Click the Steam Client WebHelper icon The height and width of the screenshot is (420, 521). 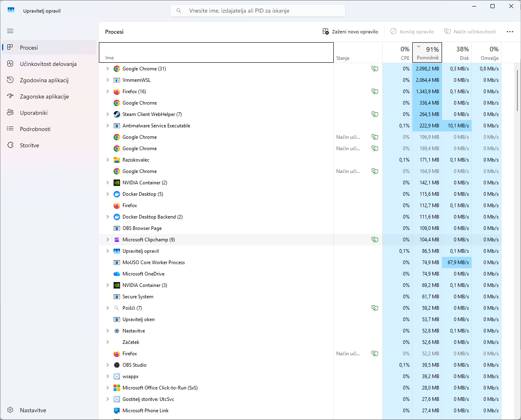117,114
